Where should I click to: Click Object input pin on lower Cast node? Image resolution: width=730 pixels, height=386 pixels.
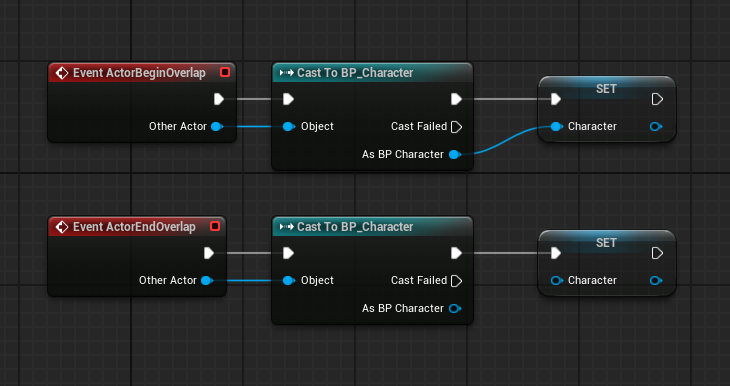tap(289, 280)
